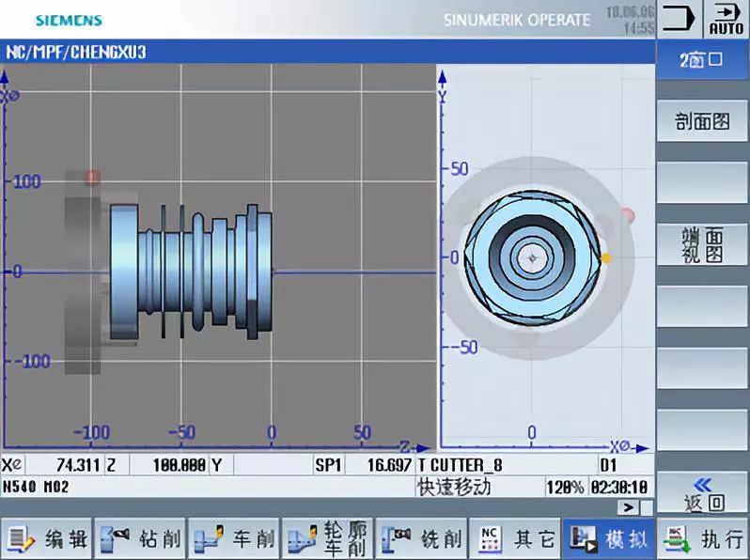Open 轮廓车削 contour turning softkey
The height and width of the screenshot is (560, 750).
pyautogui.click(x=328, y=538)
